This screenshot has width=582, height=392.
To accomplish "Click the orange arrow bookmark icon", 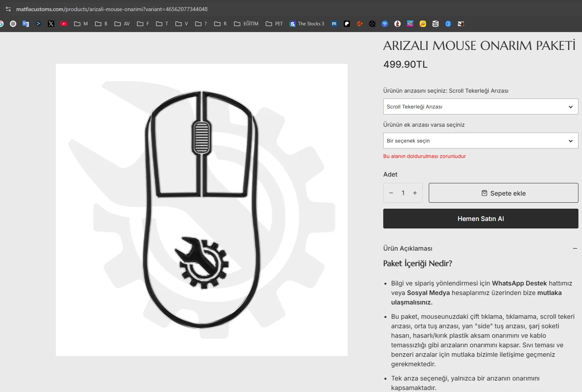I will pos(359,24).
